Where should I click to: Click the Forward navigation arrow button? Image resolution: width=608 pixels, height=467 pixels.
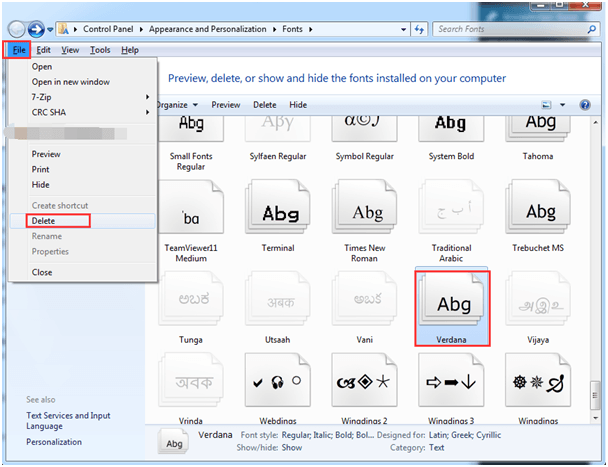pos(36,29)
